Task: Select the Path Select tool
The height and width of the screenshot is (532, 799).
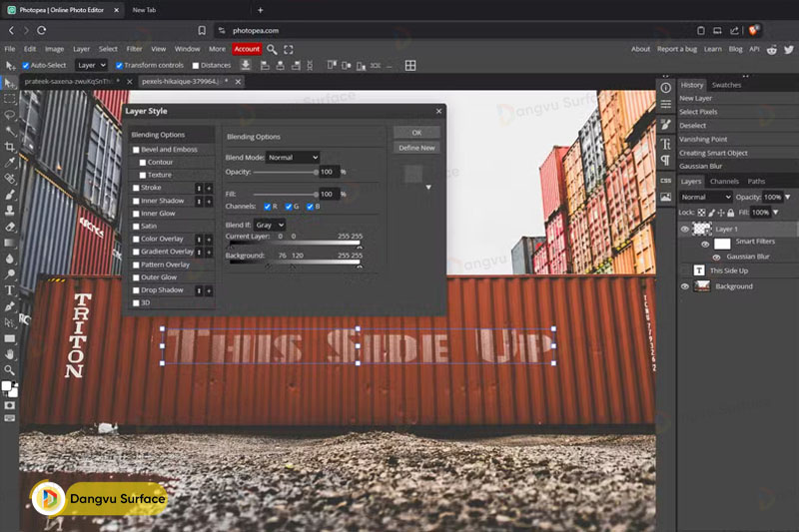Action: [x=10, y=322]
